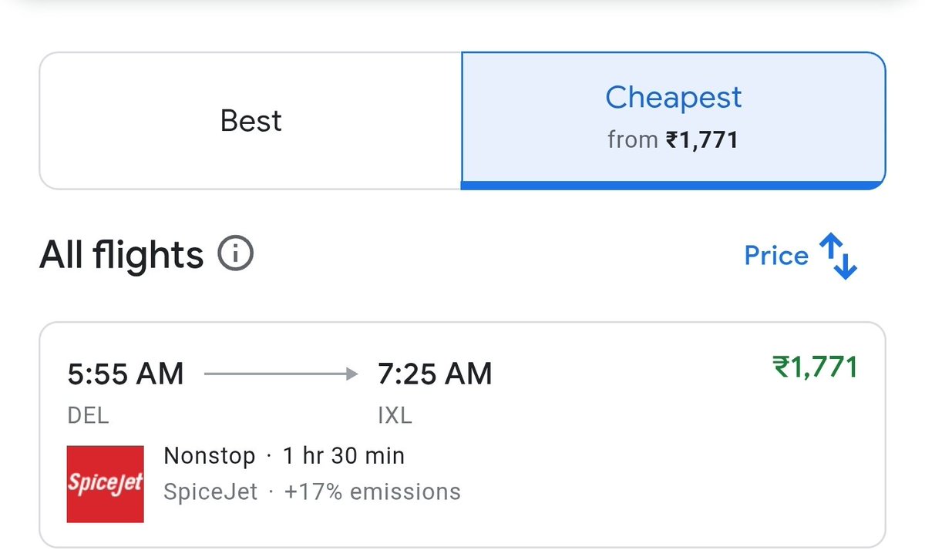Select the 5:55 AM departure time

coord(126,374)
